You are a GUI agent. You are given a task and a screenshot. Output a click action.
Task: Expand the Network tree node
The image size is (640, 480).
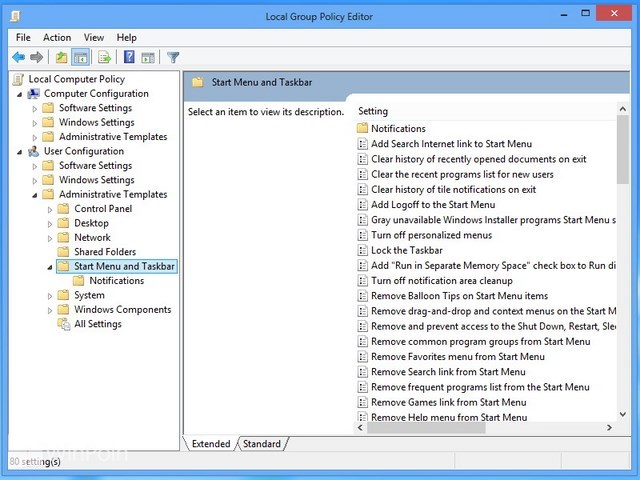tap(50, 238)
